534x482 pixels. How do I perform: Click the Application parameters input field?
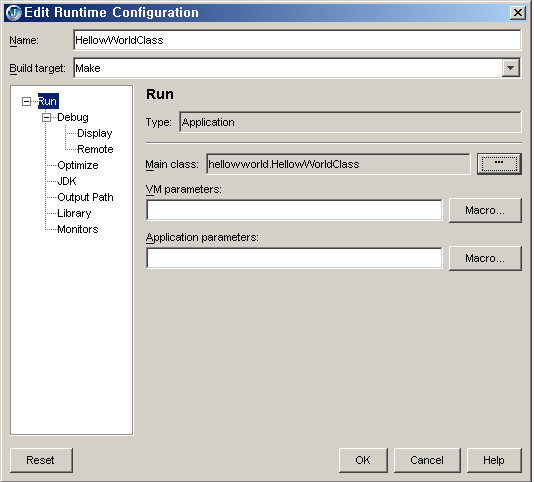coord(294,258)
